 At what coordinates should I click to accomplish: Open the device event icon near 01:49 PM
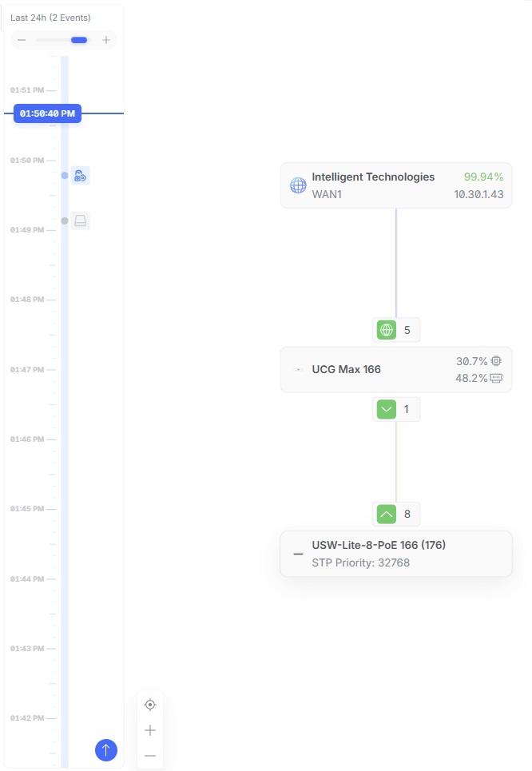coord(80,221)
